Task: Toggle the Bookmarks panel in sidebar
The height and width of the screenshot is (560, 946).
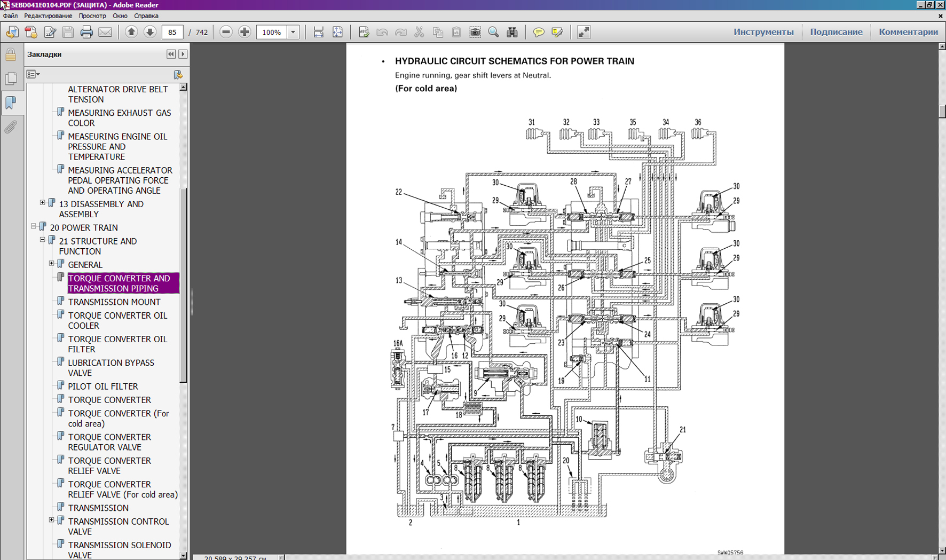Action: tap(11, 102)
